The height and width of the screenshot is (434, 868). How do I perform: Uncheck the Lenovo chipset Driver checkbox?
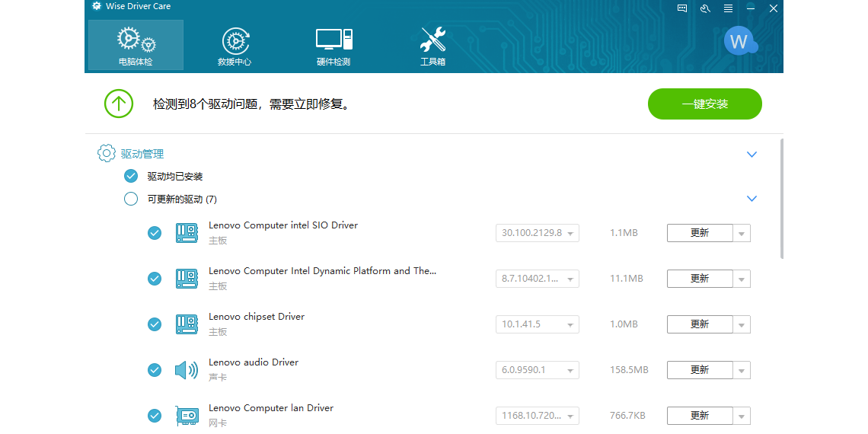coord(155,324)
